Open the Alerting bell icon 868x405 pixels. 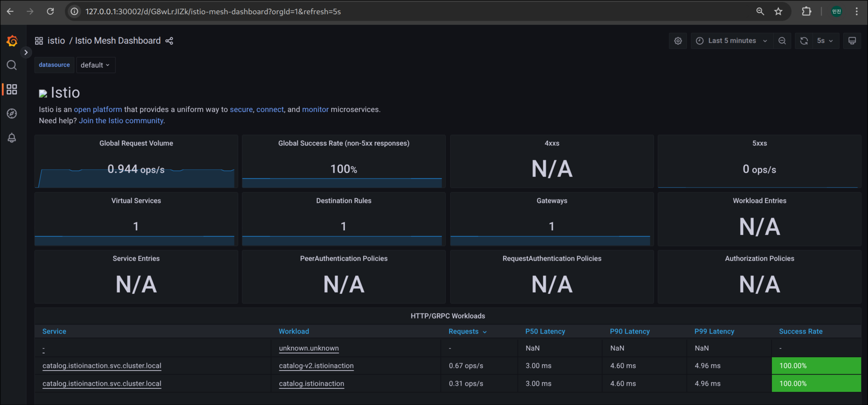click(x=12, y=138)
